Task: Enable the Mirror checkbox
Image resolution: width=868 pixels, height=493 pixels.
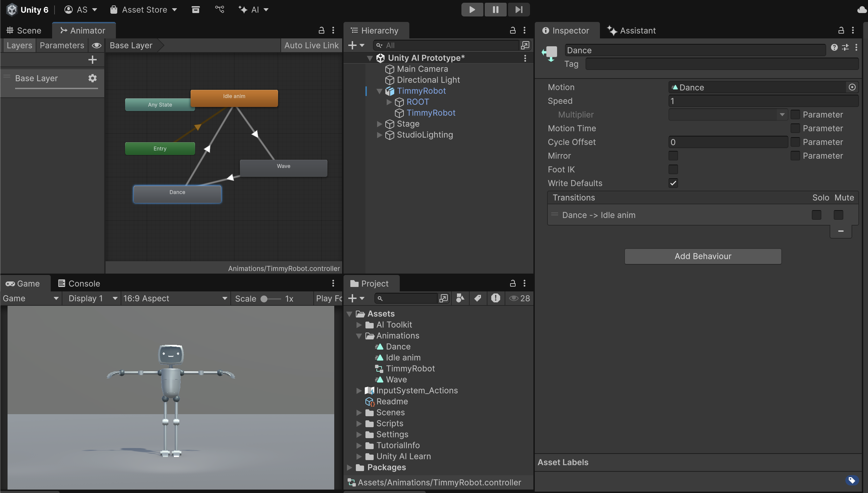Action: 673,156
